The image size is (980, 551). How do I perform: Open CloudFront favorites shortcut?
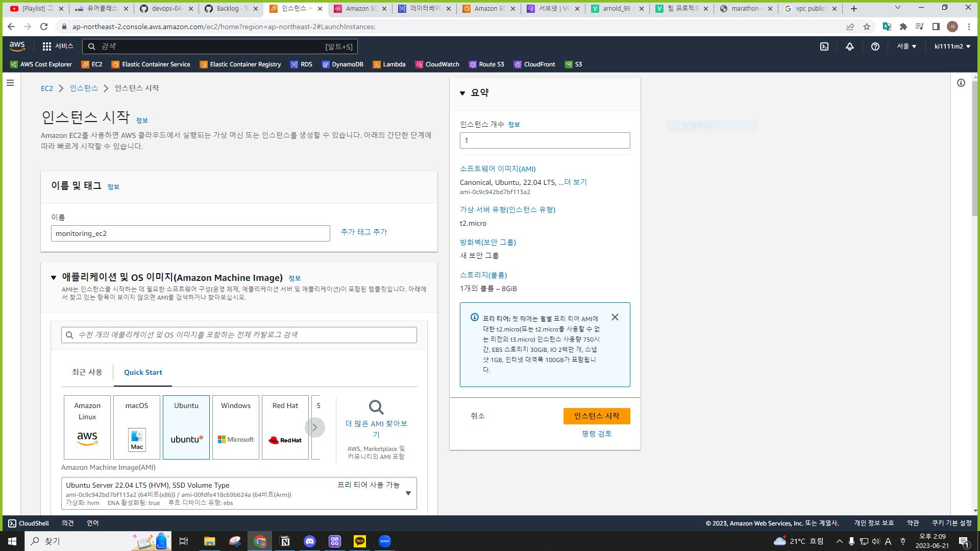(x=534, y=64)
